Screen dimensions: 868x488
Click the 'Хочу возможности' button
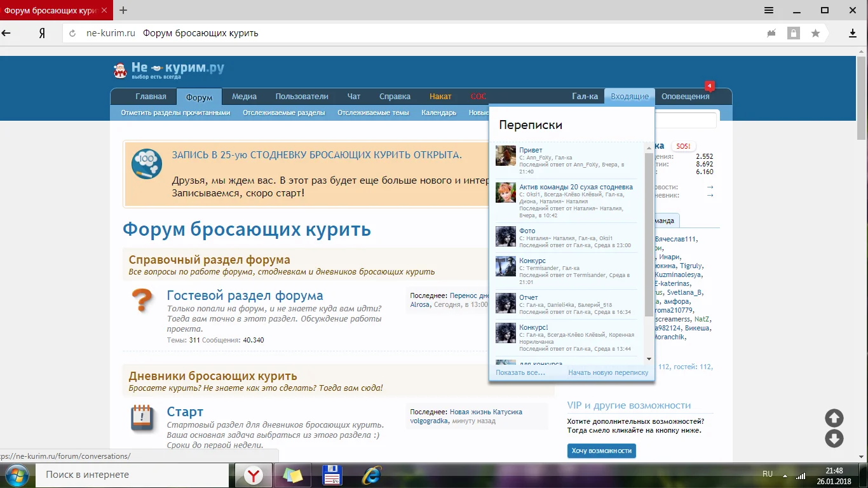pyautogui.click(x=601, y=451)
